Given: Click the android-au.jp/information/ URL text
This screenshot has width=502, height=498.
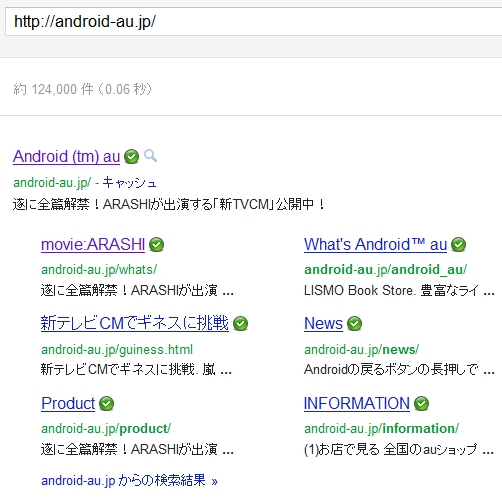Looking at the screenshot, I should click(x=381, y=429).
